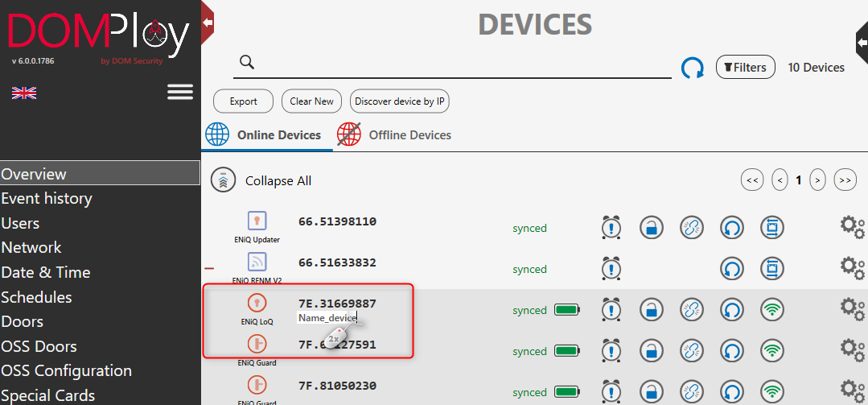868x405 pixels.
Task: Click the unlock icon for device 7F.81050230
Action: tap(652, 391)
